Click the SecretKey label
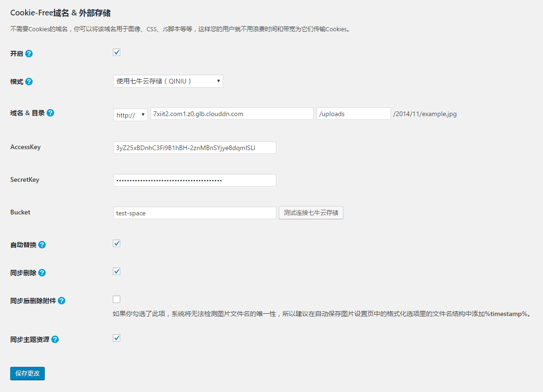Image resolution: width=543 pixels, height=392 pixels. [x=25, y=179]
